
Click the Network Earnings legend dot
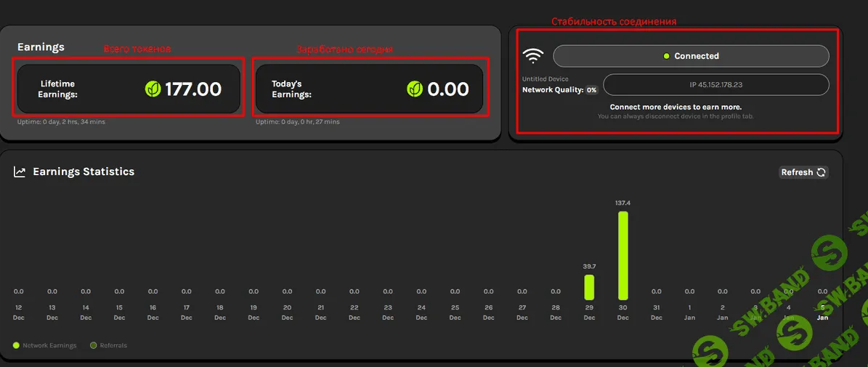click(17, 345)
